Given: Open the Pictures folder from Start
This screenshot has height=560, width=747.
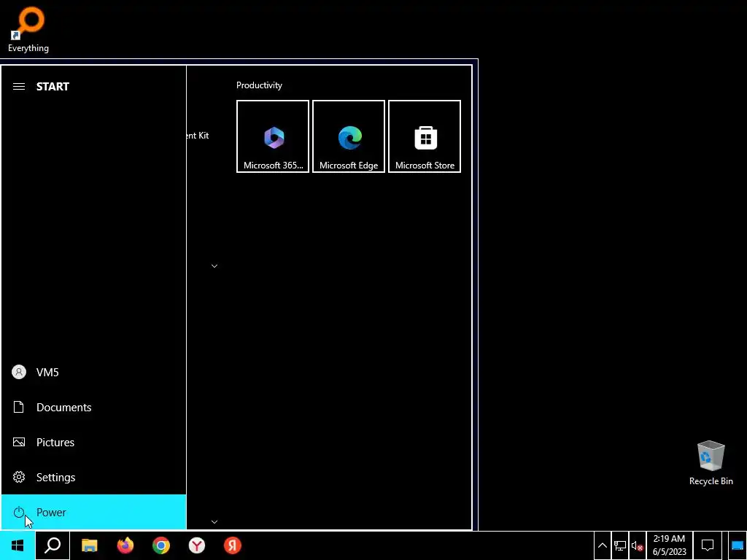Looking at the screenshot, I should (x=93, y=443).
